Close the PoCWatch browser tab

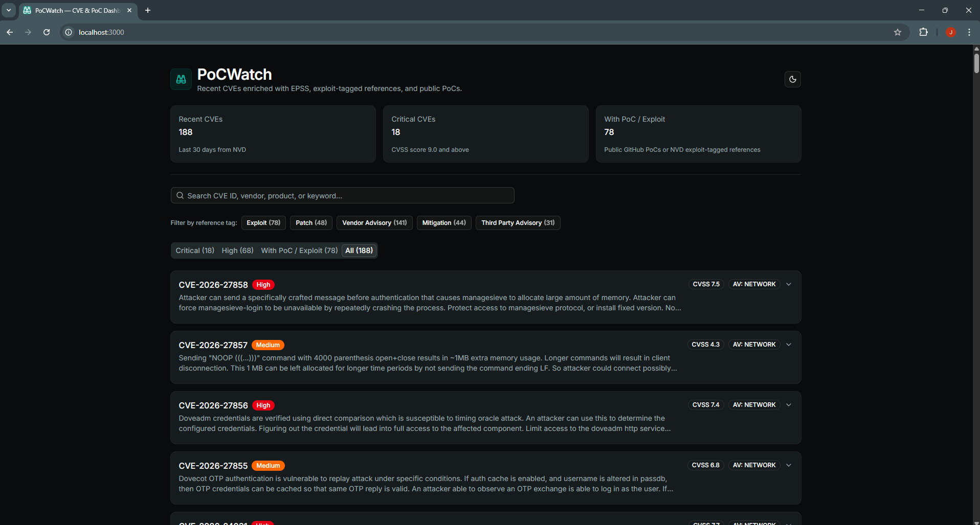[x=129, y=10]
